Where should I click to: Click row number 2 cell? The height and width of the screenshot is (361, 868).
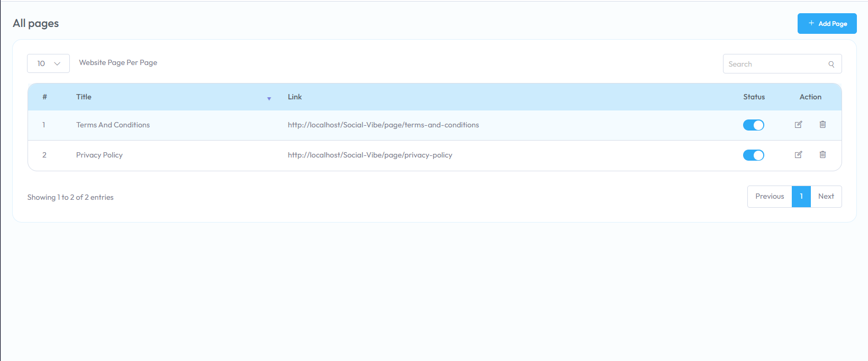click(x=44, y=155)
